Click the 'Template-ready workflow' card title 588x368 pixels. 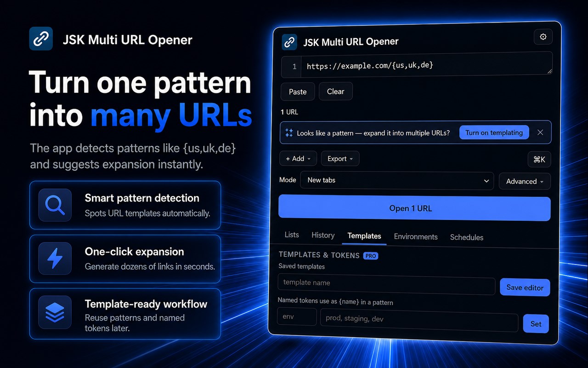[x=146, y=304]
